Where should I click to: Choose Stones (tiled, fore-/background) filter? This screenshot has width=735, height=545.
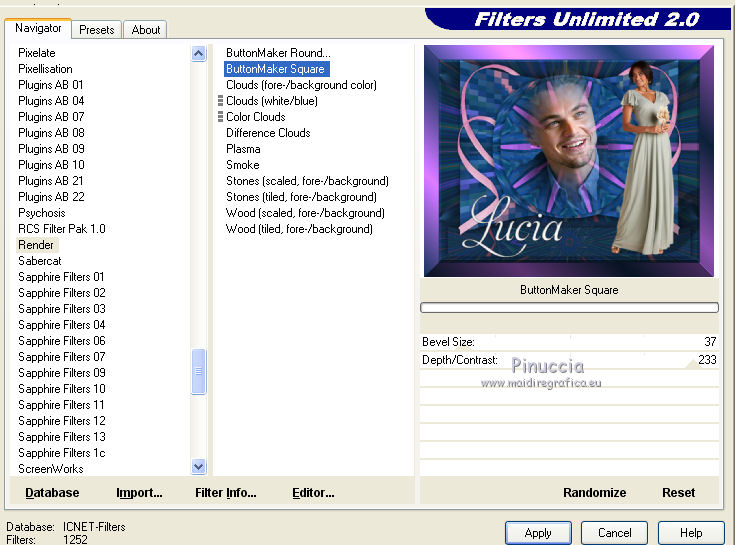pos(301,197)
